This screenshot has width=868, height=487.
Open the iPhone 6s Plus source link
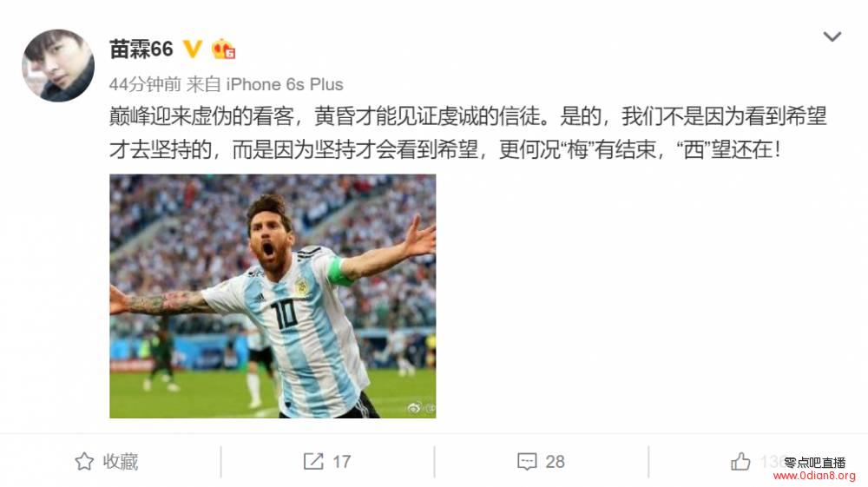[x=285, y=84]
